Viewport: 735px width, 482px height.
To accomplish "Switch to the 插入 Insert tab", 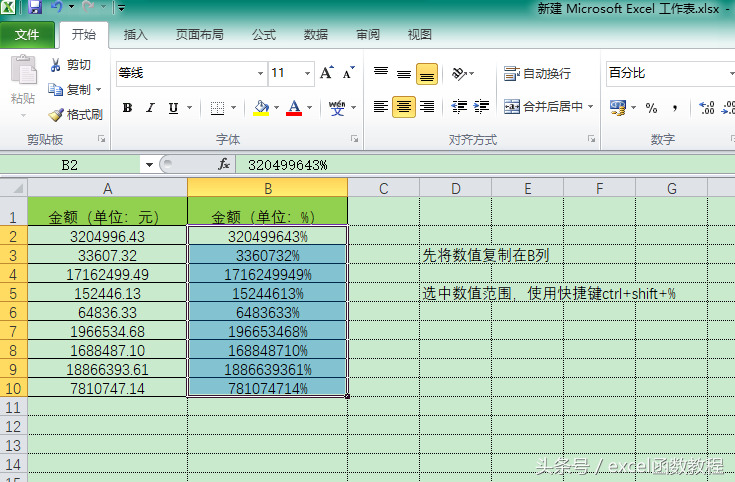I will 135,35.
